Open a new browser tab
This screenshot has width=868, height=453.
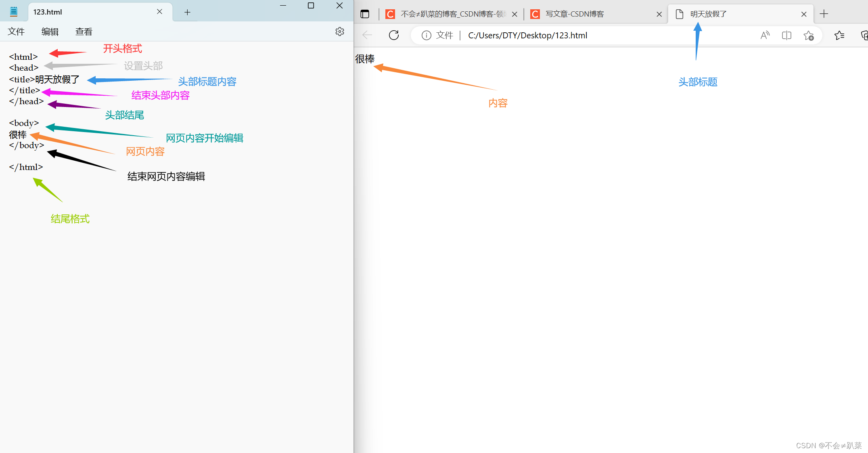pos(824,14)
